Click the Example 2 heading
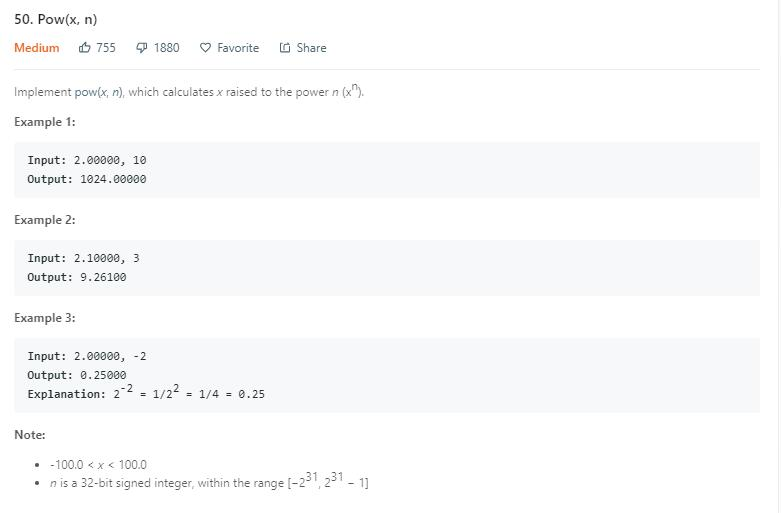This screenshot has width=781, height=513. click(45, 220)
